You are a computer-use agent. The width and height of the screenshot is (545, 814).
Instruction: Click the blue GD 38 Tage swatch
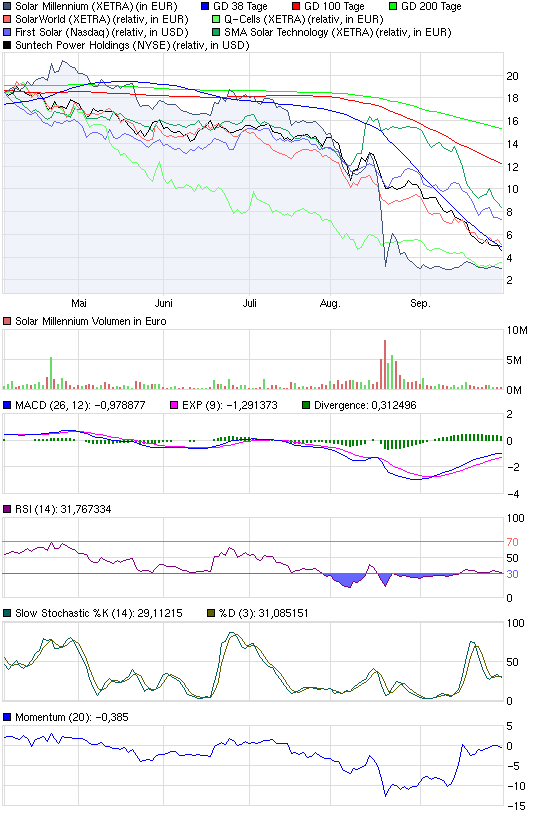(x=205, y=7)
